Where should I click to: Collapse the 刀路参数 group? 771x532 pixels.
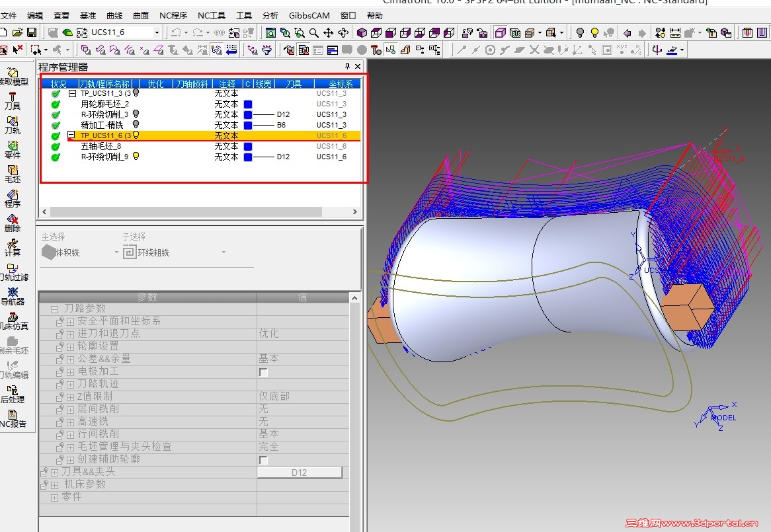pyautogui.click(x=55, y=309)
